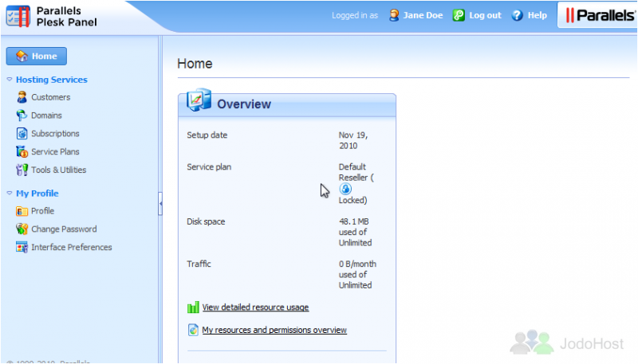638x364 pixels.
Task: Click the Service plan label
Action: tap(209, 166)
